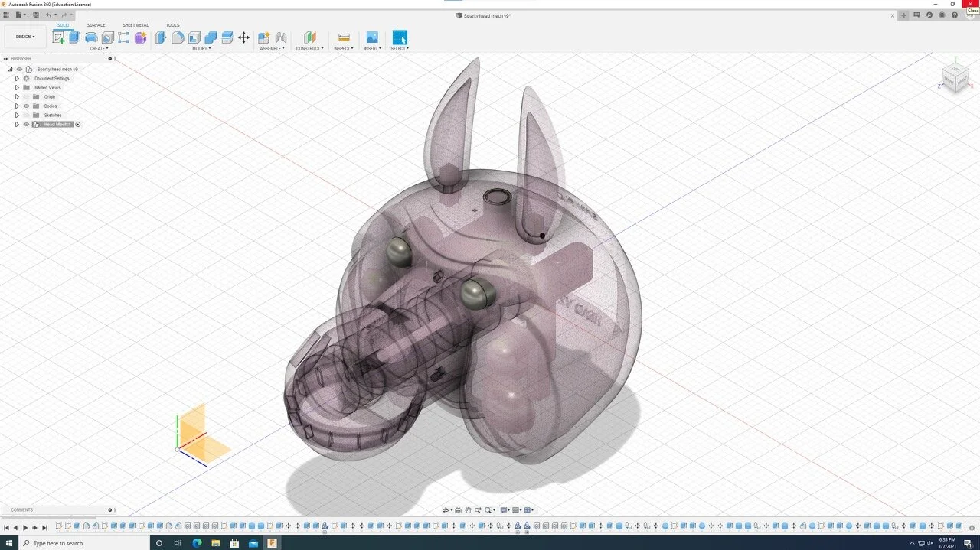This screenshot has height=550, width=980.
Task: Toggle visibility of Origin folder
Action: point(26,97)
